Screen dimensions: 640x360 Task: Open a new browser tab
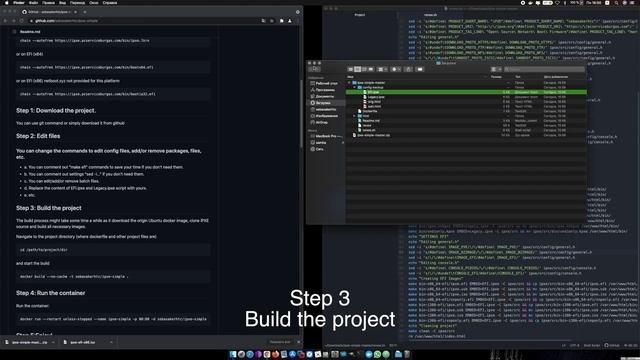click(x=85, y=12)
